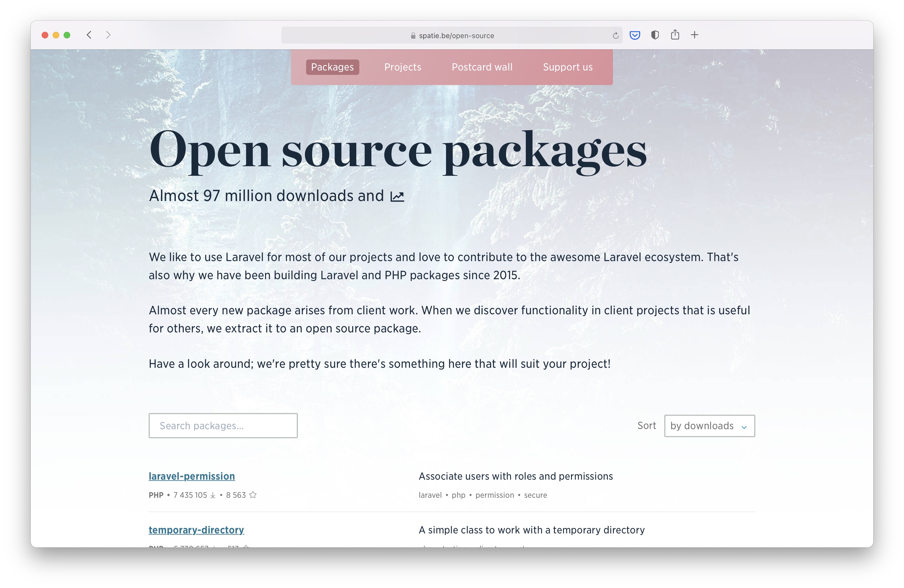Go to the Support us tab
Viewport: 904px width, 588px height.
[567, 67]
